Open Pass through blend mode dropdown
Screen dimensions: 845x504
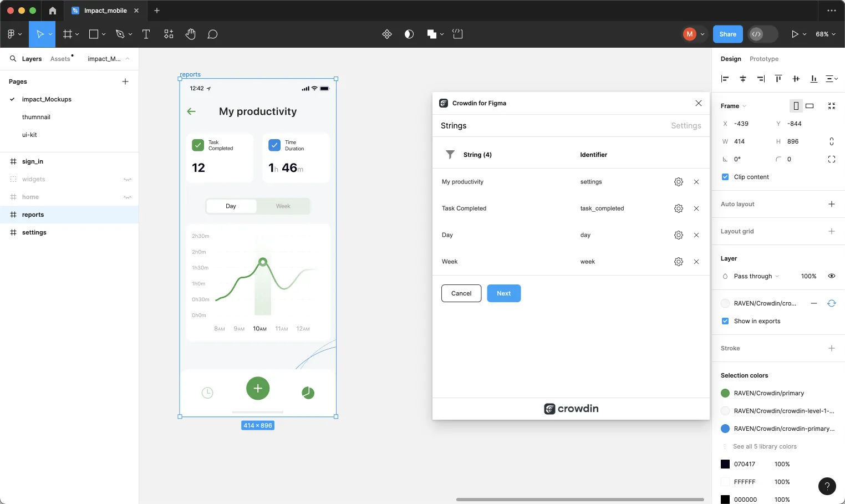click(756, 276)
